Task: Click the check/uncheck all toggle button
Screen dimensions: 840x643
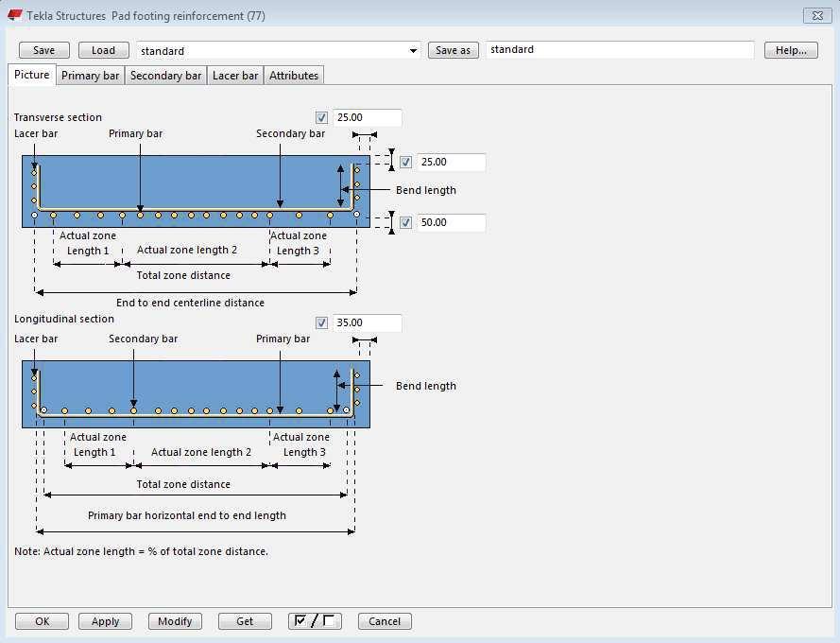Action: tap(315, 621)
